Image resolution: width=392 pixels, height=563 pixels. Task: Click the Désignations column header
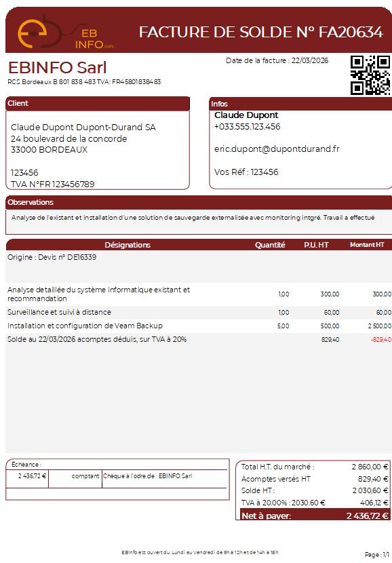point(128,245)
